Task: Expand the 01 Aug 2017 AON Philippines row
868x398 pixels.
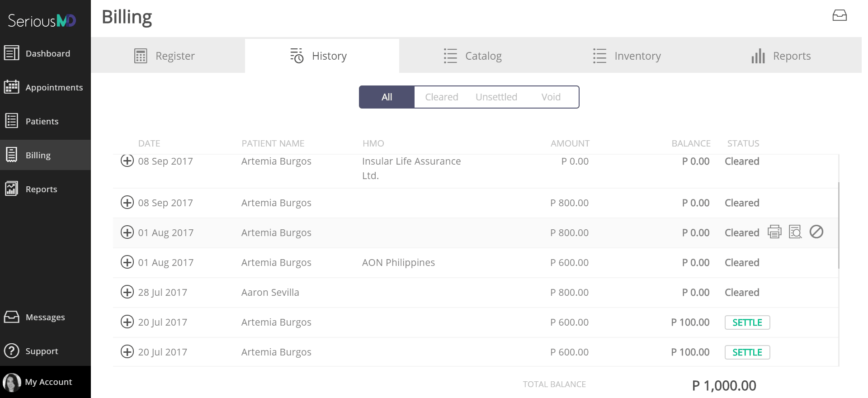Action: tap(127, 262)
